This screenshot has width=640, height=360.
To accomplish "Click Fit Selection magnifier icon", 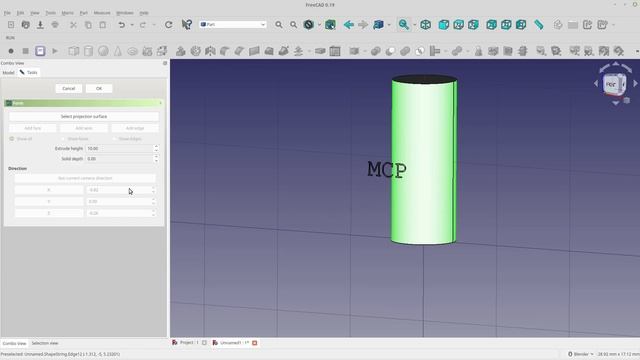I will coord(293,25).
